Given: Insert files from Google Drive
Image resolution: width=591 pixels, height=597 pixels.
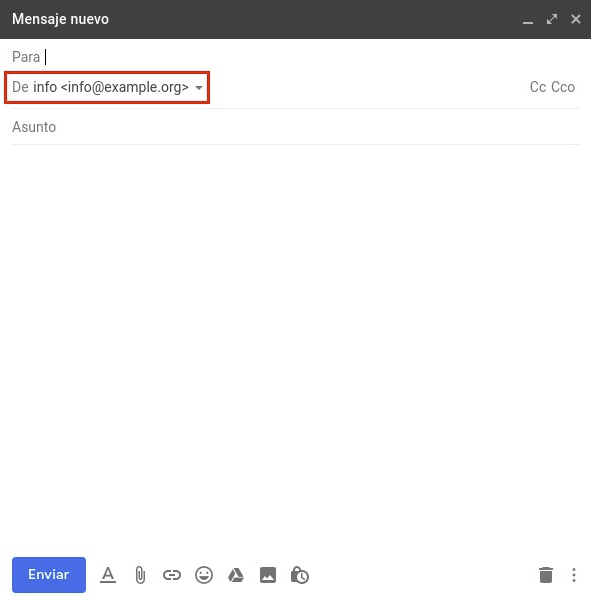Looking at the screenshot, I should [x=236, y=575].
